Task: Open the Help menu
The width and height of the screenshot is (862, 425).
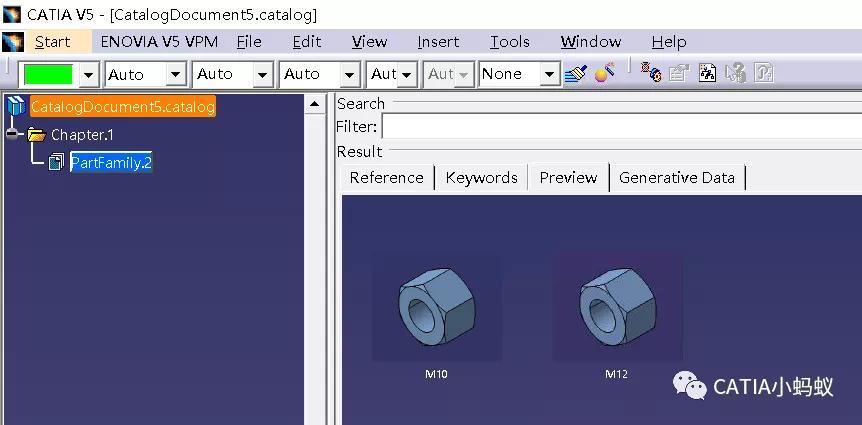Action: click(668, 42)
